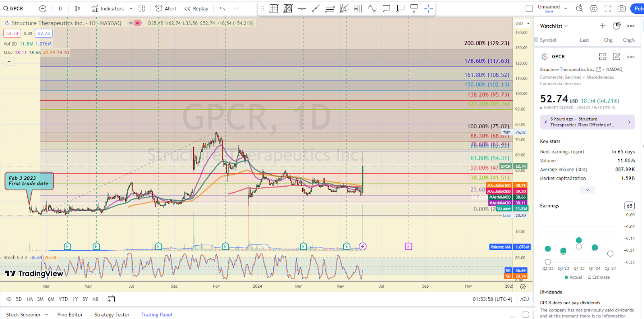Open the indicator templates grid icon
This screenshot has height=319, width=644.
point(142,8)
